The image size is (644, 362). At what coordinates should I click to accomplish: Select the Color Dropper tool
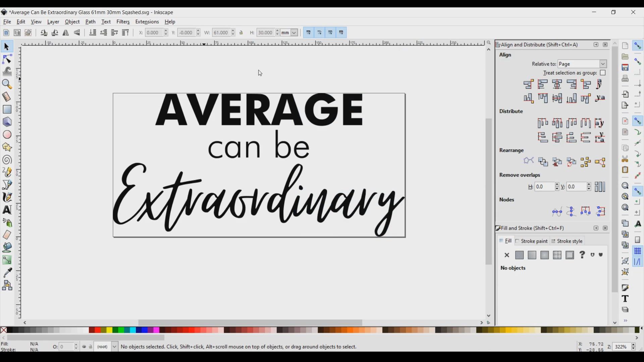[x=7, y=273]
